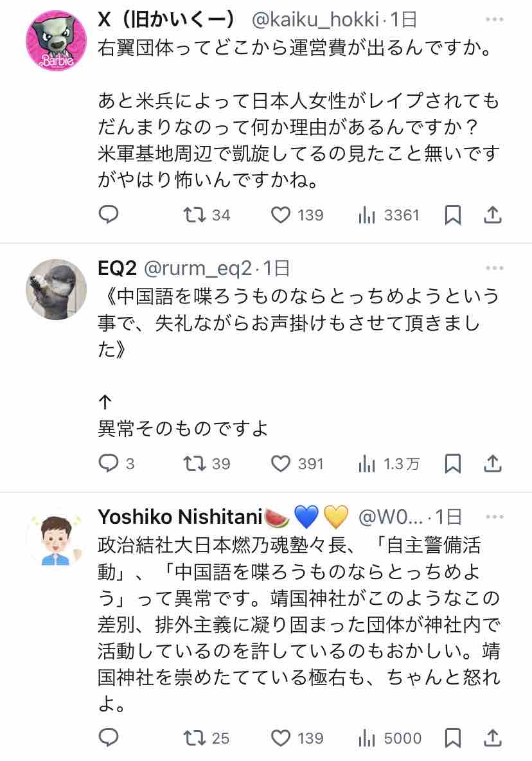Like the tweet with 391 likes

[x=281, y=463]
